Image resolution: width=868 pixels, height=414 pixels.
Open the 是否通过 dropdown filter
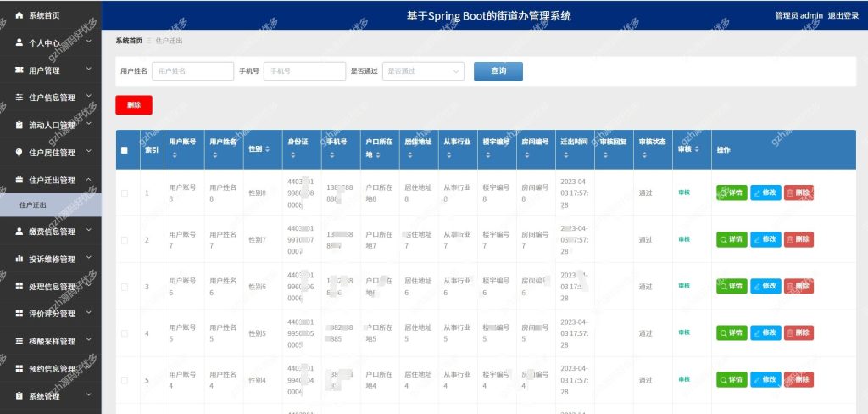pyautogui.click(x=423, y=71)
